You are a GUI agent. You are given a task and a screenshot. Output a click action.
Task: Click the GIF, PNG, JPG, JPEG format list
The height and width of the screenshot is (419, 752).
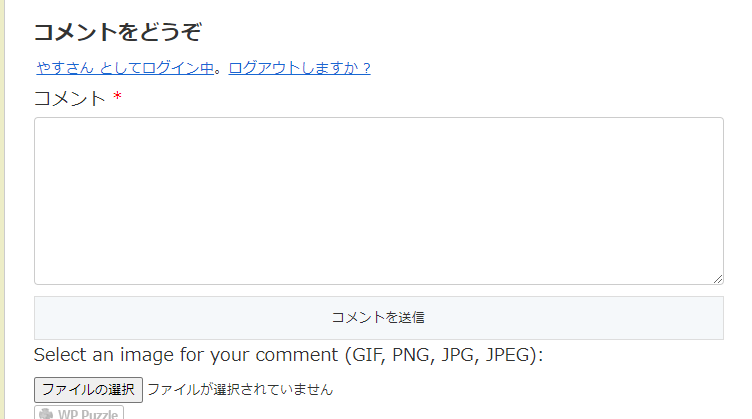(x=441, y=355)
